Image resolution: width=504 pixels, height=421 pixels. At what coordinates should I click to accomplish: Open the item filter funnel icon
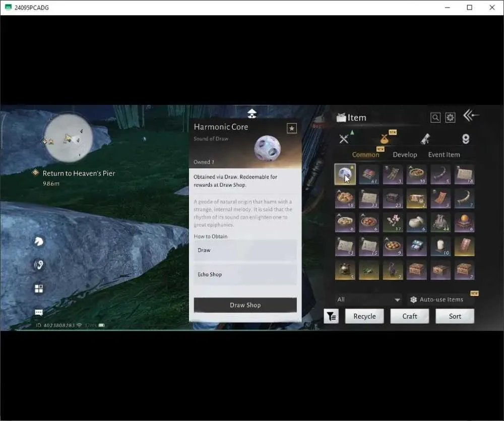331,316
